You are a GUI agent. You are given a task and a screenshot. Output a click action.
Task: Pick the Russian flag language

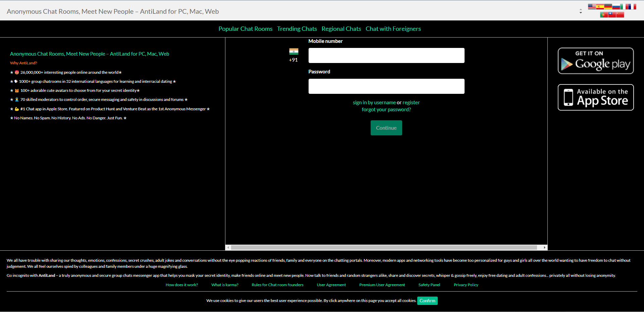click(x=616, y=7)
